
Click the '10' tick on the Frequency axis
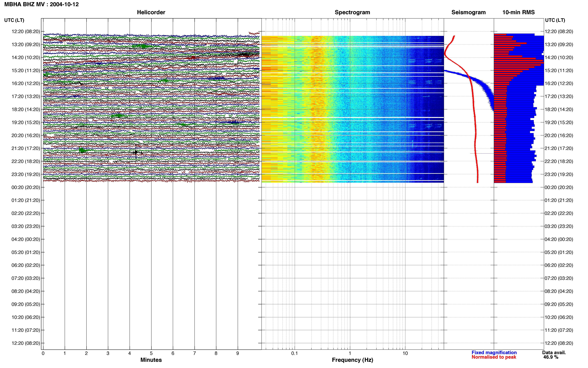(x=405, y=353)
